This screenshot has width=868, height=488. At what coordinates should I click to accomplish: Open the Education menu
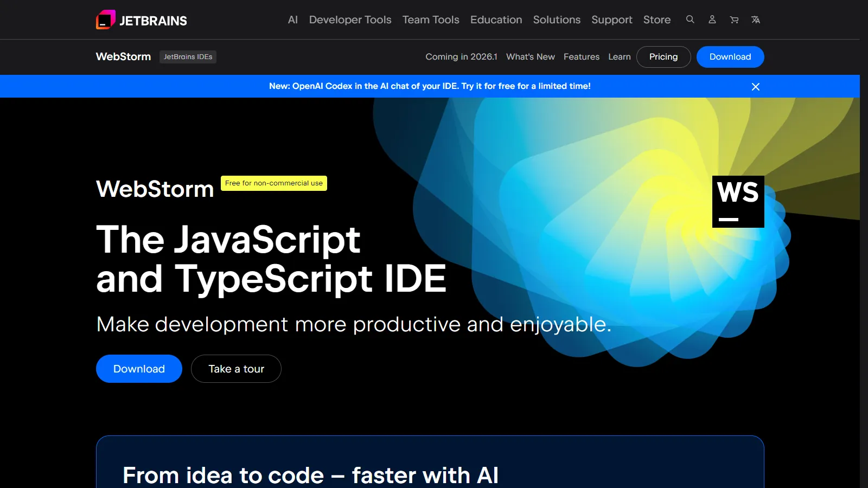[x=496, y=20]
